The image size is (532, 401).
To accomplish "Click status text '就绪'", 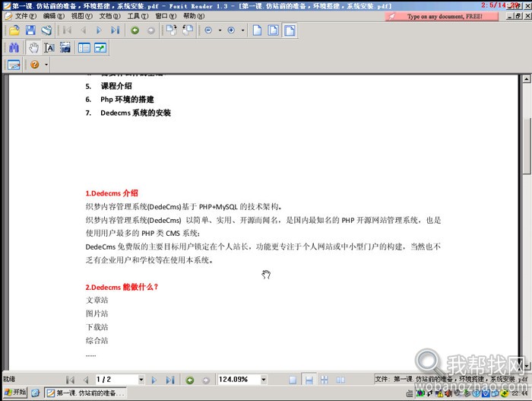I will click(x=9, y=379).
